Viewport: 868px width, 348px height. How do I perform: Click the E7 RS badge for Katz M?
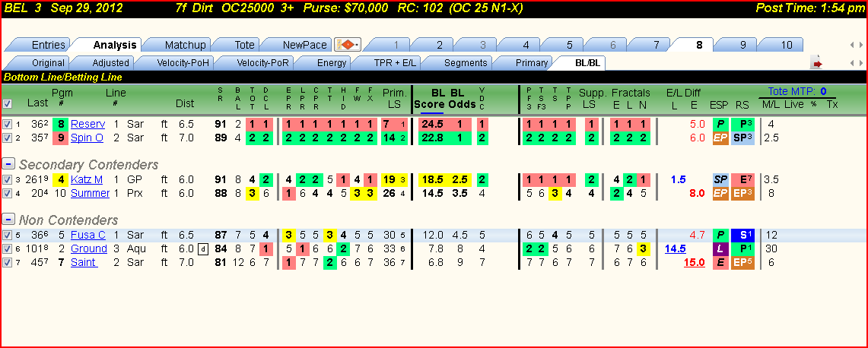pos(742,179)
